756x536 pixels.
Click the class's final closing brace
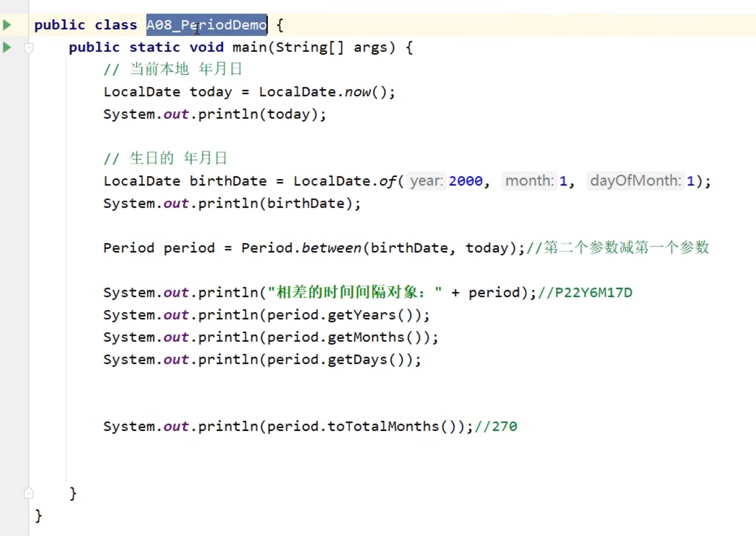(x=38, y=516)
